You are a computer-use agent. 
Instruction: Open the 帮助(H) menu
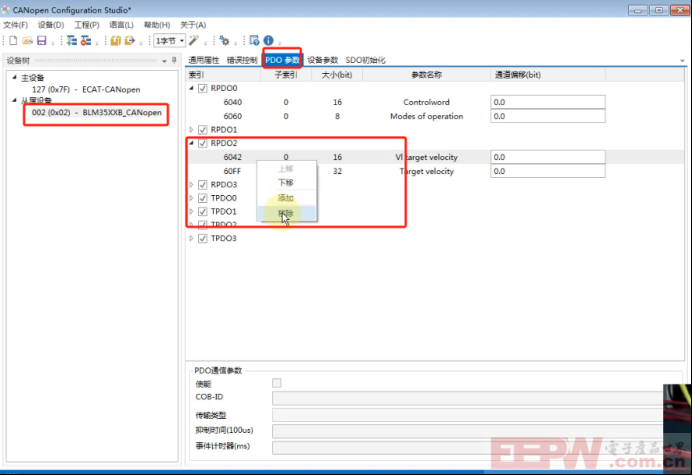click(x=157, y=25)
